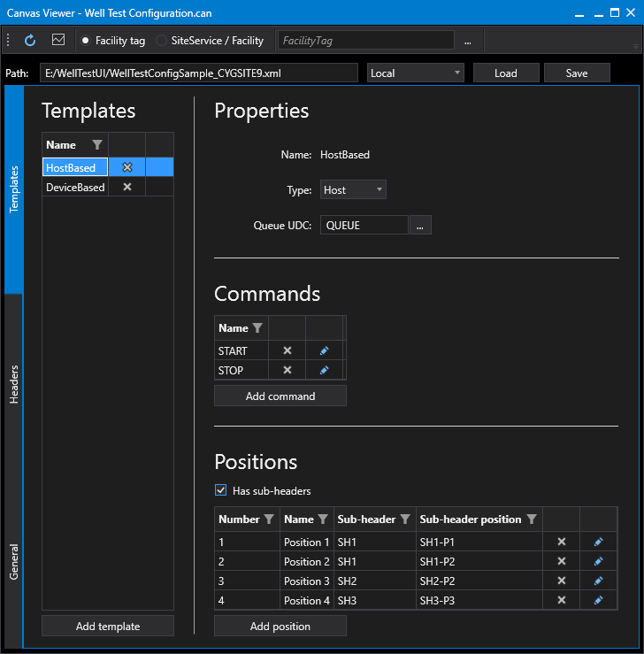Click the toolbar grip handle dots

coord(8,41)
